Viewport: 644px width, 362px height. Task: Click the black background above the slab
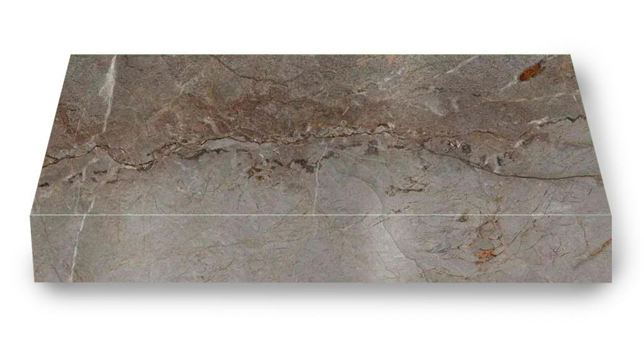(314, 25)
